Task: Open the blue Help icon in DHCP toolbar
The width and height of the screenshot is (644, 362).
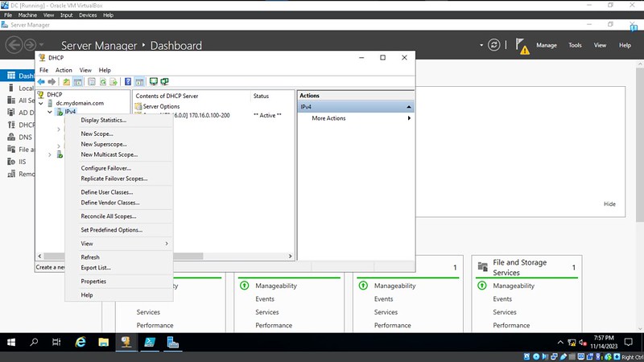Action: (x=128, y=82)
